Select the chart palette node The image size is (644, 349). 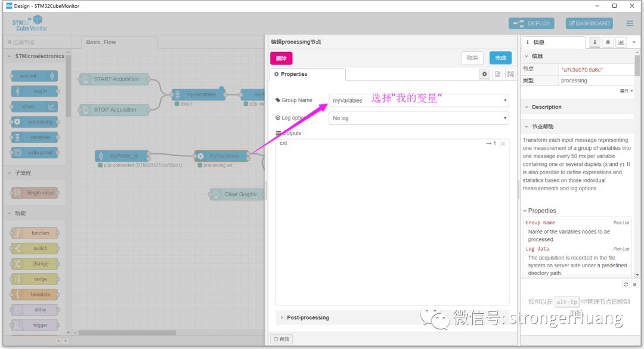[x=35, y=106]
